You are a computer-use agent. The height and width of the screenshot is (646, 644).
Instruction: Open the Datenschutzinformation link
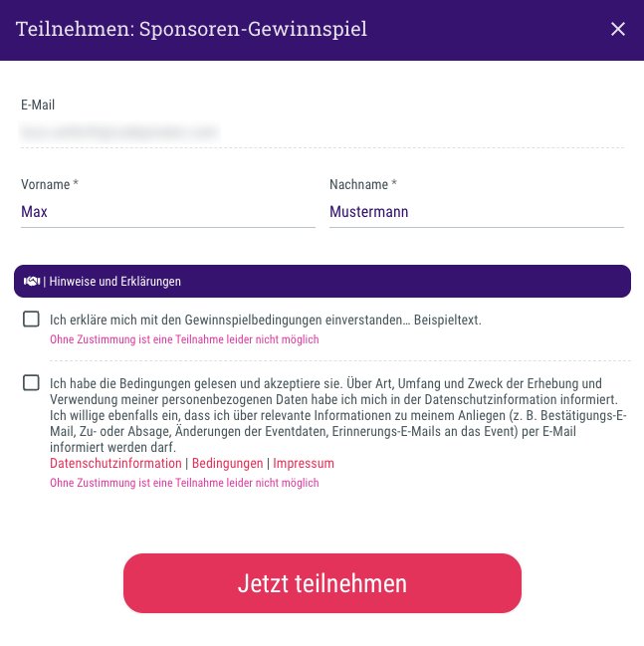115,464
